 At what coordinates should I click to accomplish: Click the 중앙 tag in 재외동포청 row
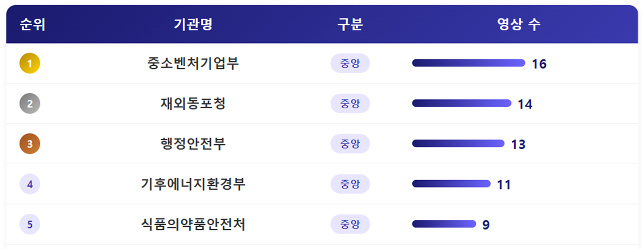click(350, 104)
